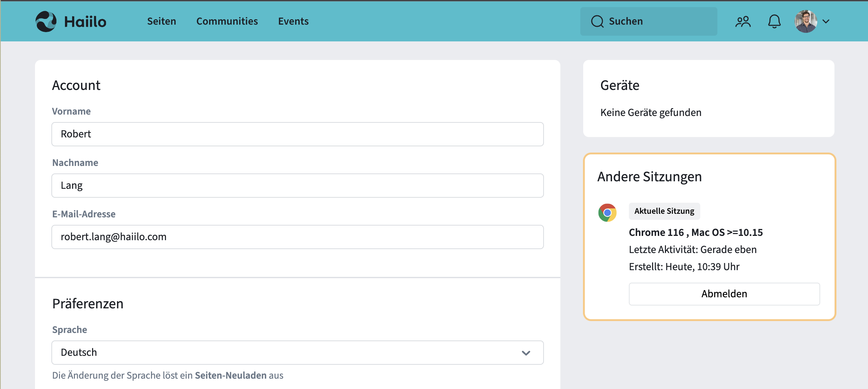Viewport: 868px width, 389px height.
Task: Click the Präferenzen heading
Action: 88,304
